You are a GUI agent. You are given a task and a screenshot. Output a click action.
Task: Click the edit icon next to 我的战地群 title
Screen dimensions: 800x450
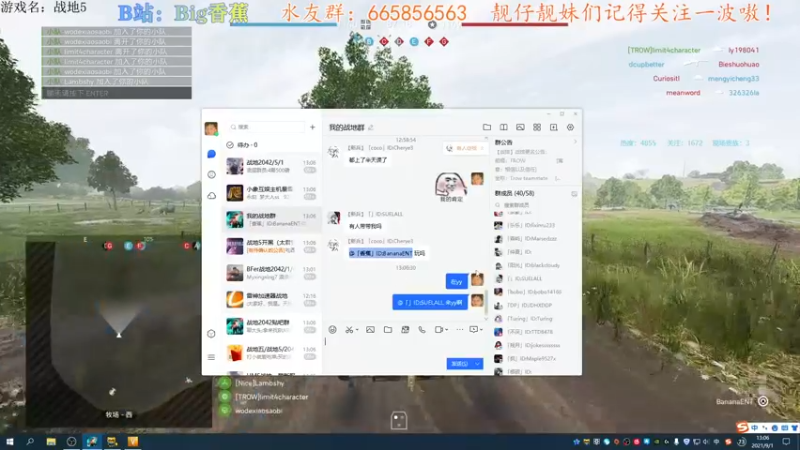pos(371,128)
